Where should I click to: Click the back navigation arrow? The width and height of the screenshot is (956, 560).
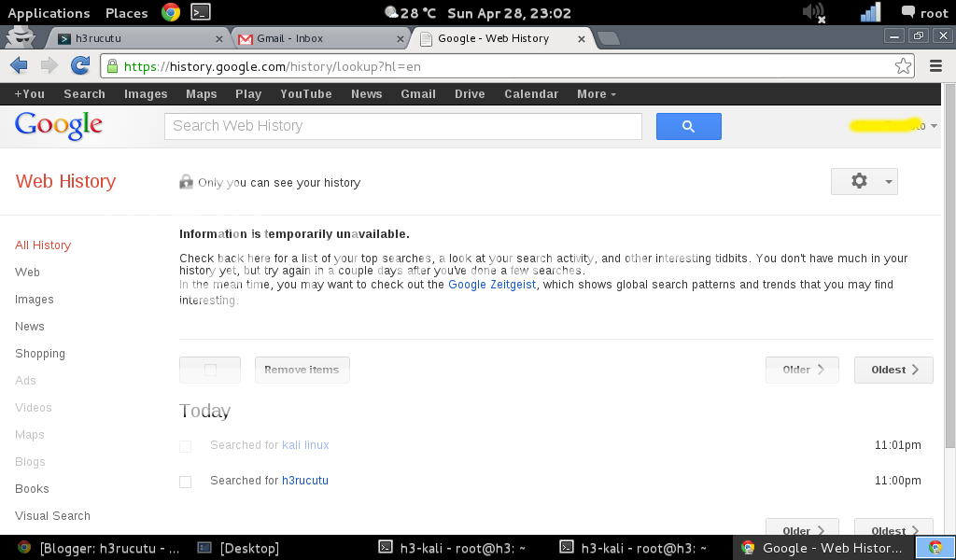[19, 65]
